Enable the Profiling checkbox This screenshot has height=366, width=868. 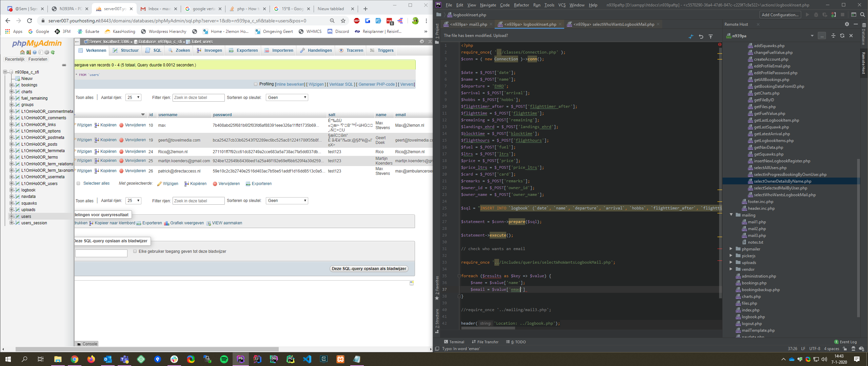pos(256,84)
